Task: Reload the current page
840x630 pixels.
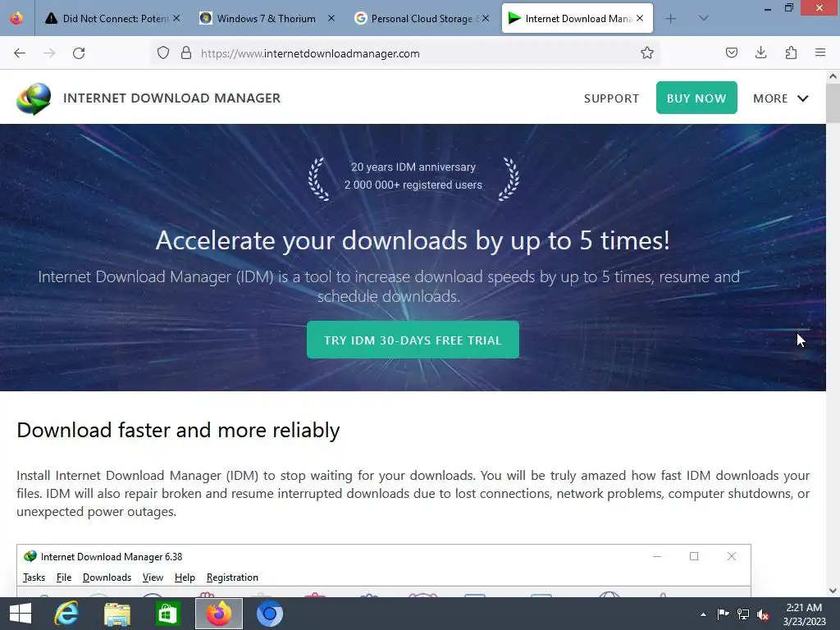Action: tap(79, 53)
